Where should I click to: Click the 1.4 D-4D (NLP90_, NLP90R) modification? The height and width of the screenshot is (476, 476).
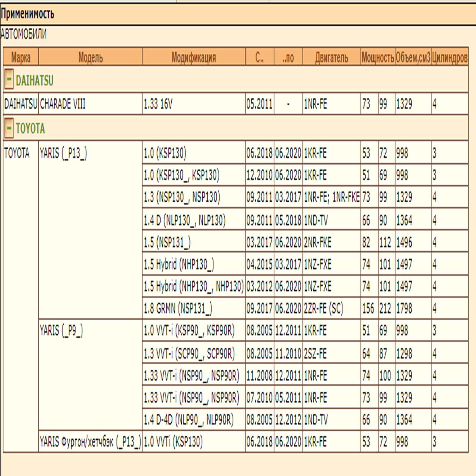pos(189,420)
